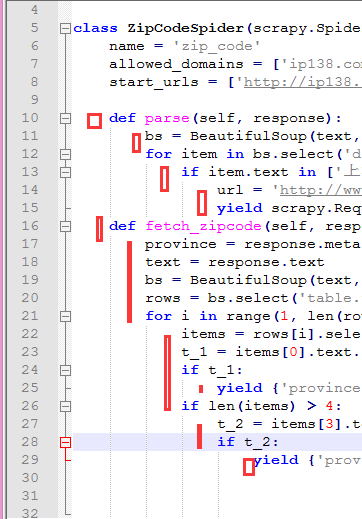Click response.text on line 18

(266, 262)
